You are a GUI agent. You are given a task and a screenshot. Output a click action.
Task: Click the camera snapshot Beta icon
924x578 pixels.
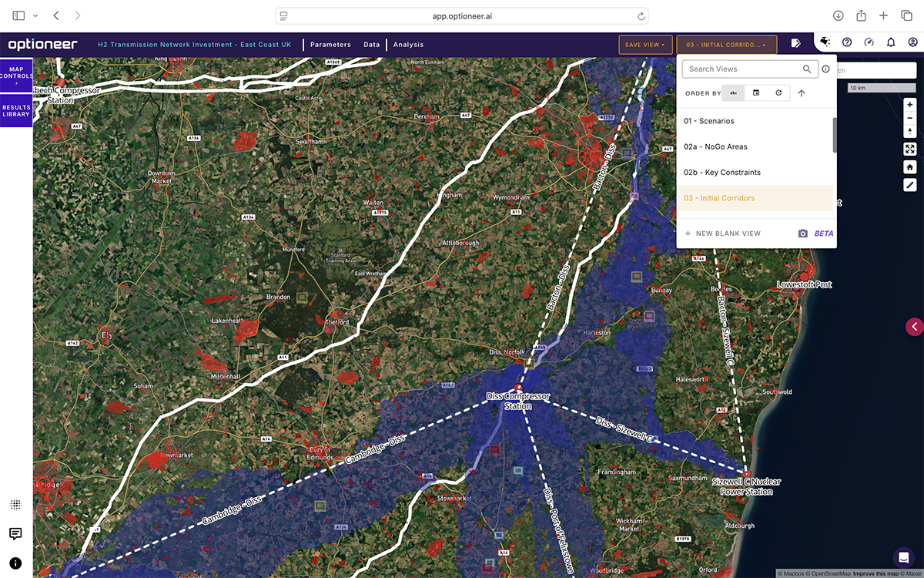pyautogui.click(x=803, y=234)
